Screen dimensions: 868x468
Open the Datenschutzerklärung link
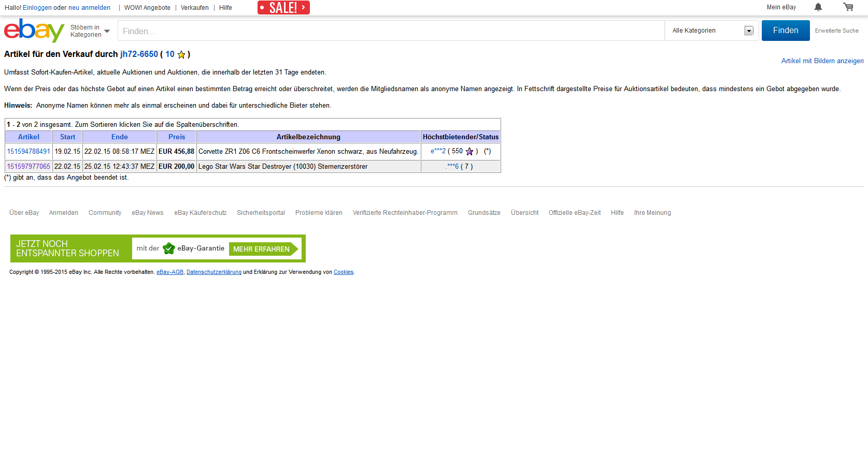point(214,272)
